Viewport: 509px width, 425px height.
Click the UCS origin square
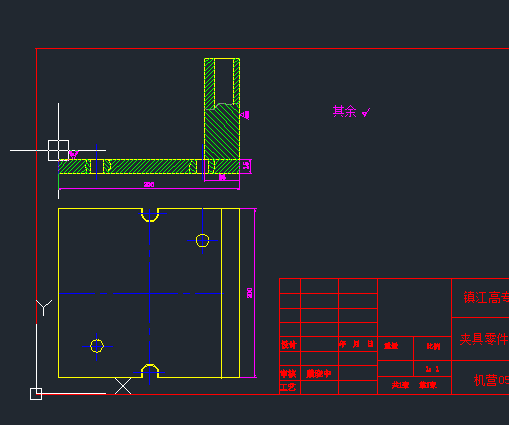(36, 394)
